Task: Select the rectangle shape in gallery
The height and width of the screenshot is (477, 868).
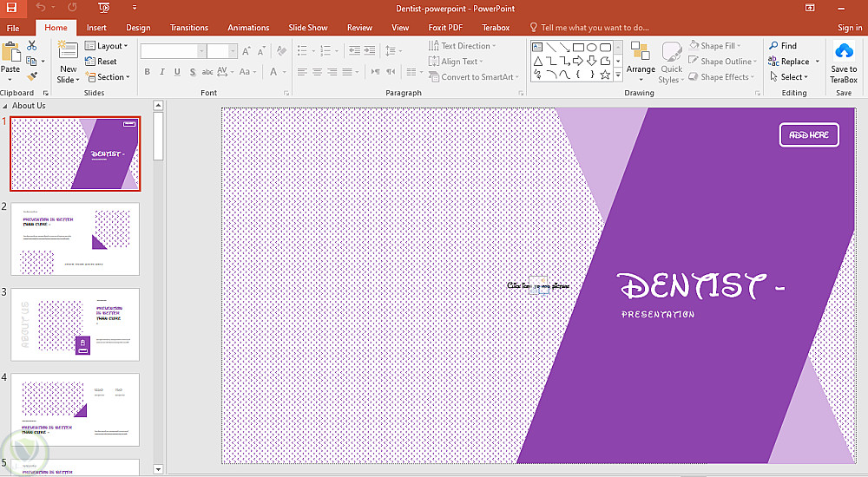Action: point(578,48)
